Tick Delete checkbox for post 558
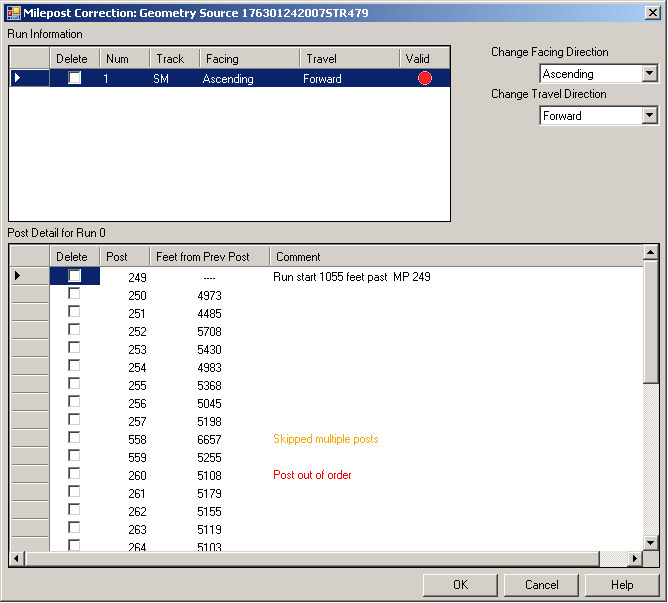 [x=74, y=438]
